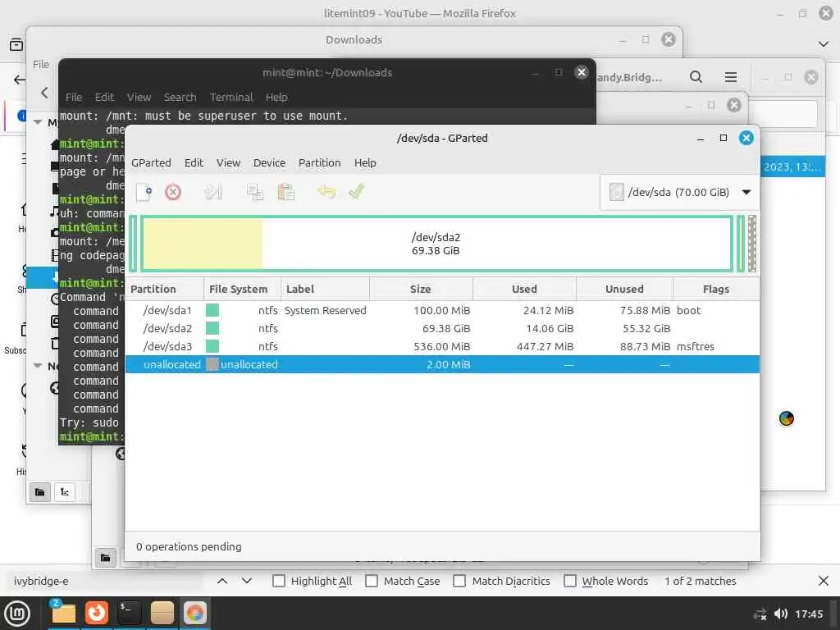Click Undo last operation icon in GParted
This screenshot has height=630, width=840.
click(x=326, y=191)
